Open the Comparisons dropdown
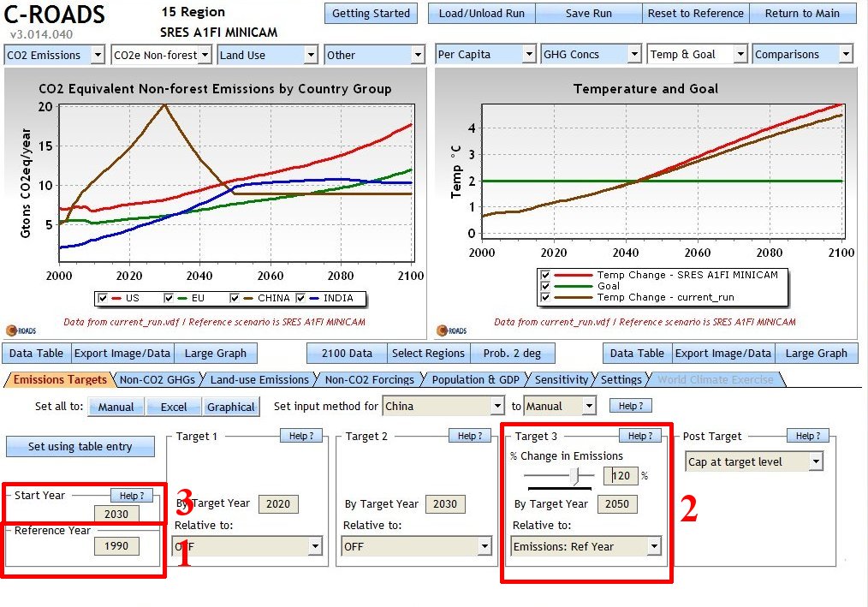The width and height of the screenshot is (868, 607). click(803, 54)
